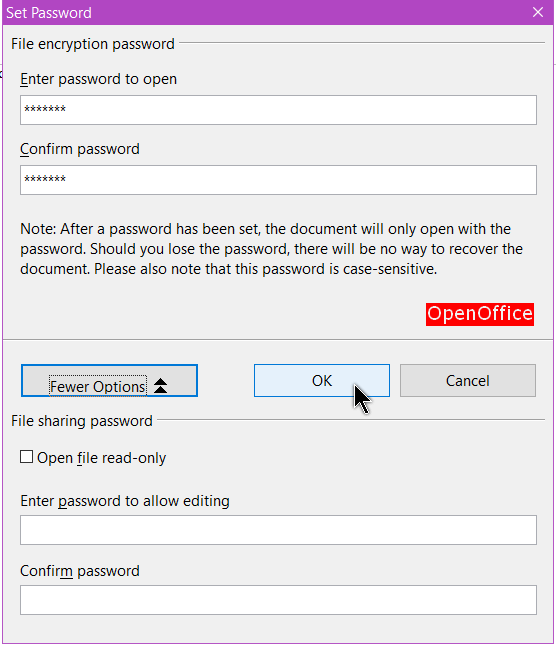Focus the Confirm password field under file sharing

[x=278, y=600]
